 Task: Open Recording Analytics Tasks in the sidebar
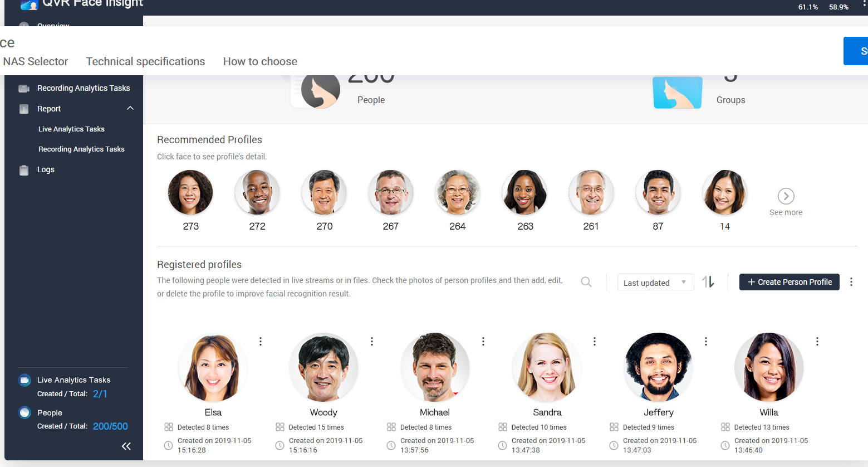coord(83,88)
